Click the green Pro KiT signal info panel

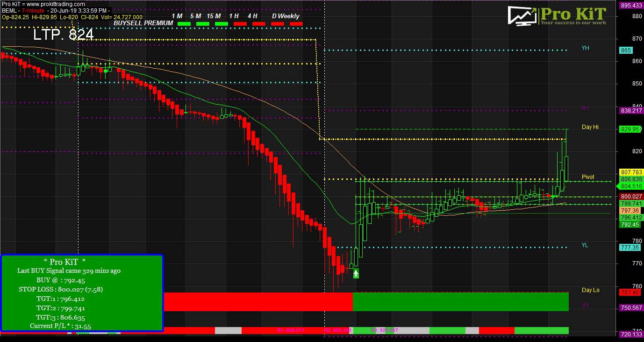point(82,293)
